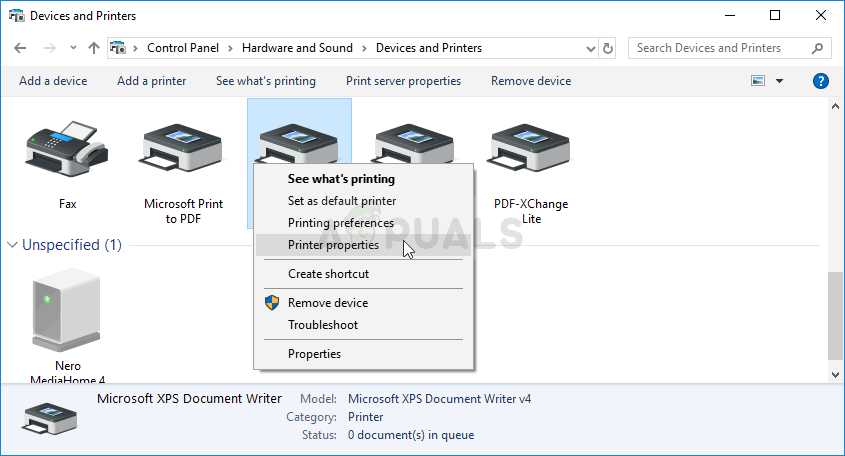Click the Microsoft XPS Document Writer title text

tap(189, 398)
